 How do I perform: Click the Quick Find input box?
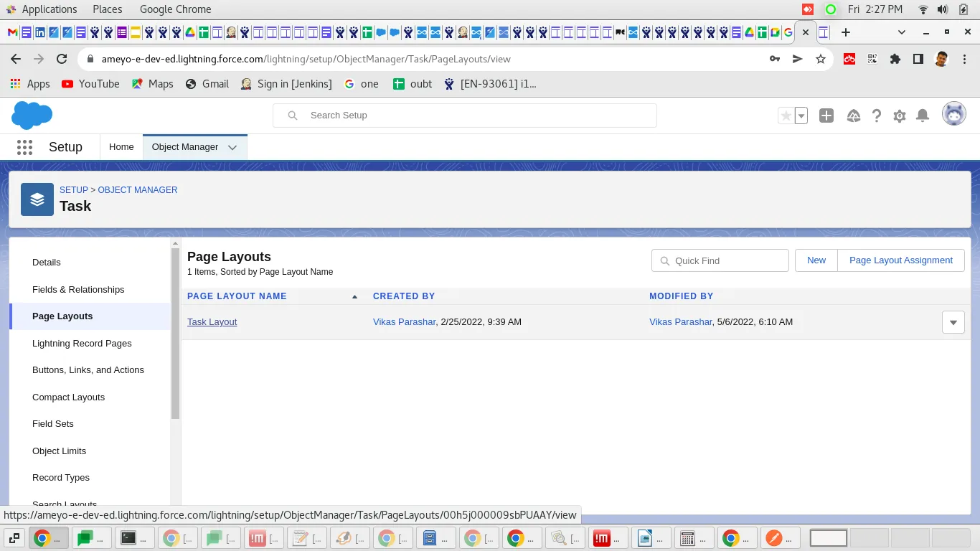click(720, 260)
